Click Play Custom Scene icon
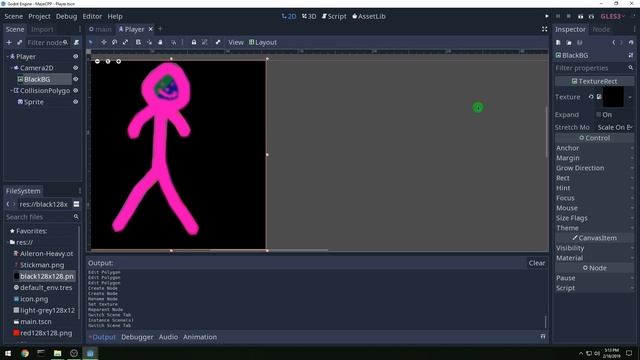Screen dimensions: 640x360 [591, 16]
